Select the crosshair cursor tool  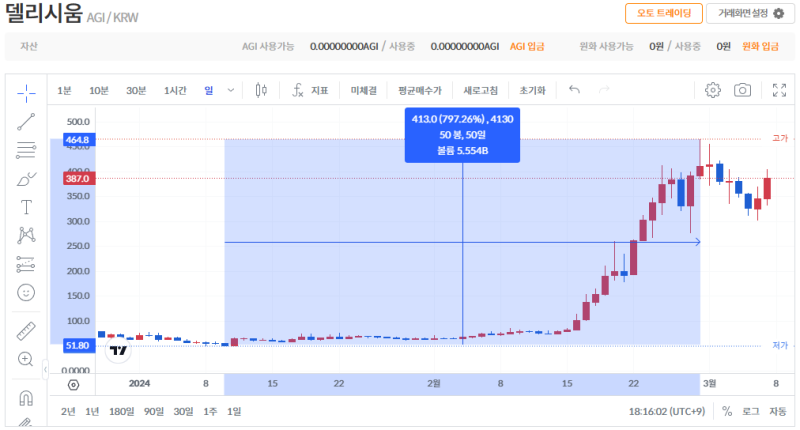tap(26, 93)
